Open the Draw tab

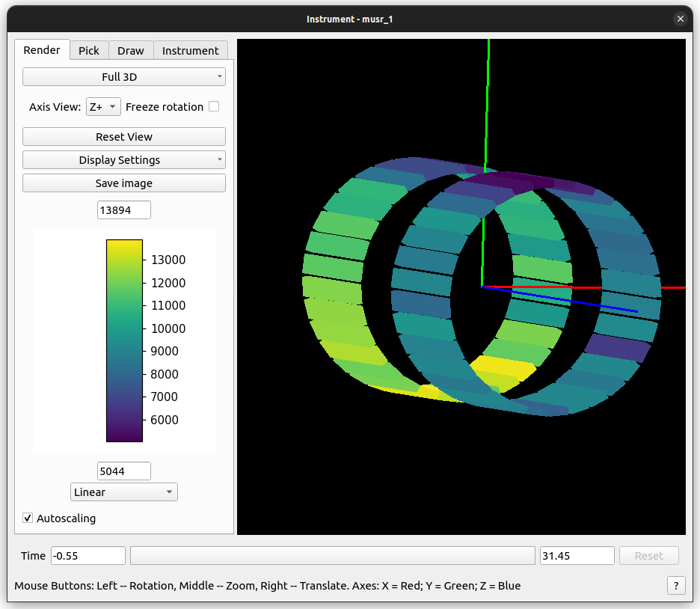coord(131,50)
